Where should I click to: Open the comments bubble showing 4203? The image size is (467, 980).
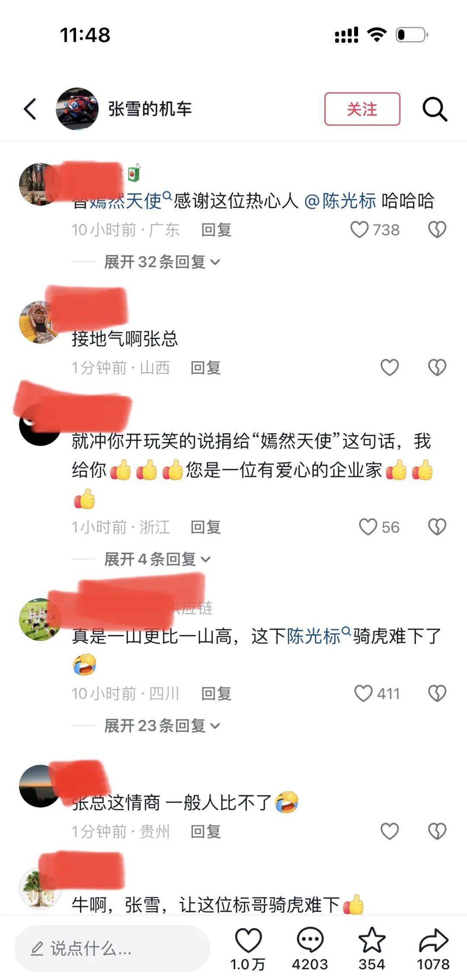(310, 949)
